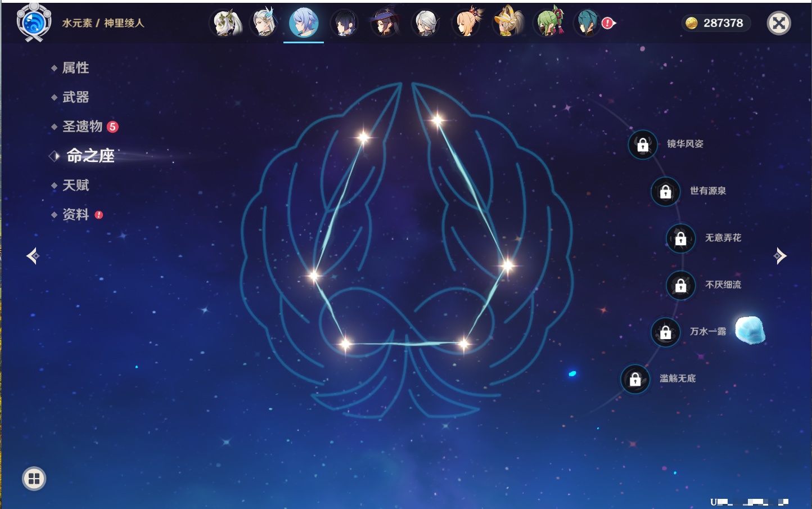This screenshot has height=509, width=812.
Task: Click the 世有源泉 constellation name text
Action: [708, 191]
